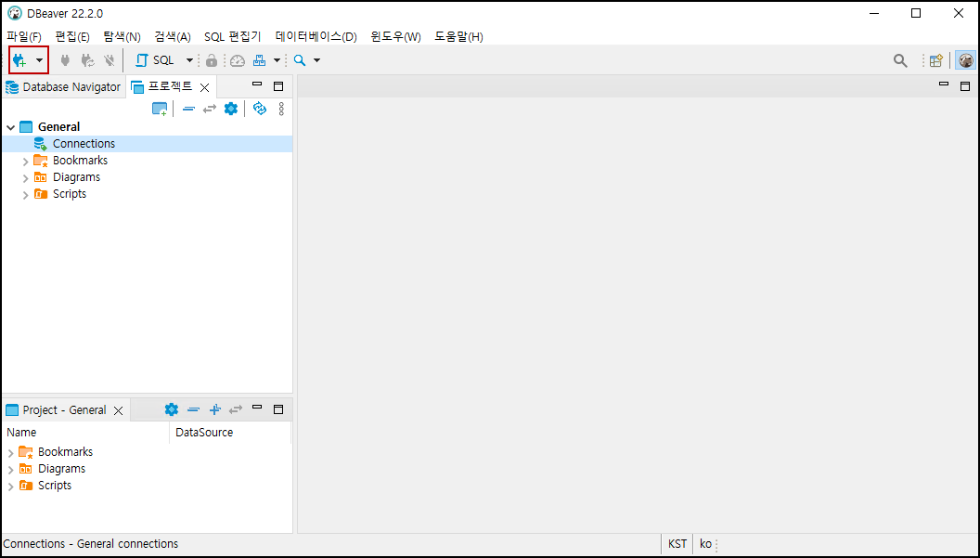Open the 윈도우(W) menu
Viewport: 980px width, 558px height.
tap(395, 37)
